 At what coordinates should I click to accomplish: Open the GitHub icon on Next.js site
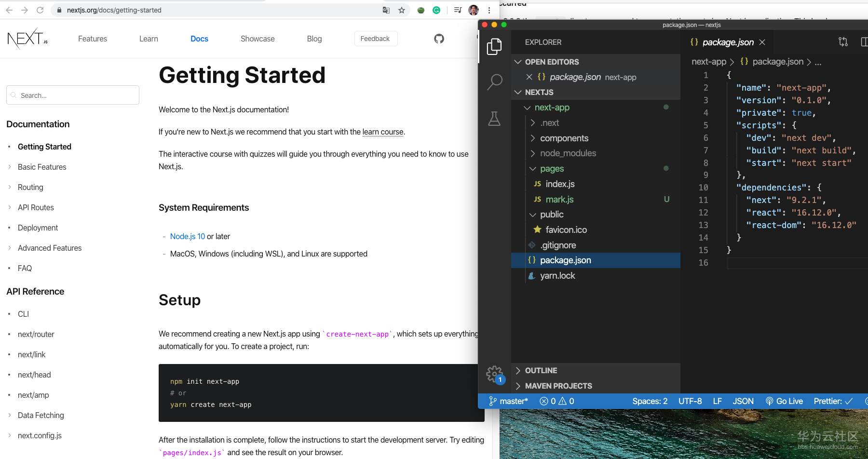[x=439, y=39]
